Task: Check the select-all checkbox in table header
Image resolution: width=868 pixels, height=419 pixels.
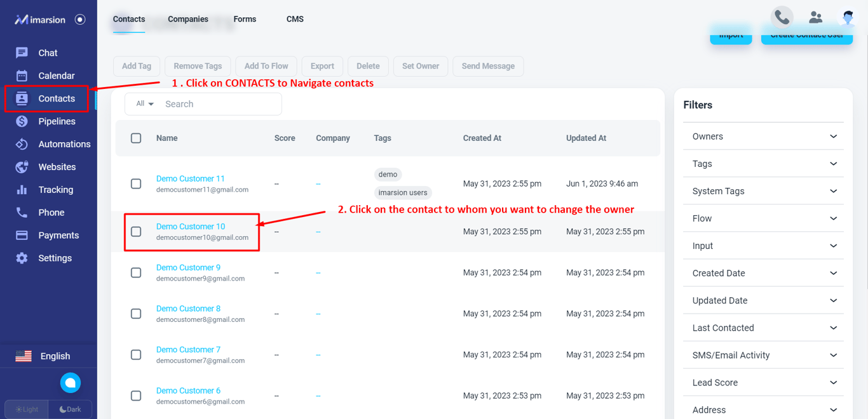Action: click(136, 138)
